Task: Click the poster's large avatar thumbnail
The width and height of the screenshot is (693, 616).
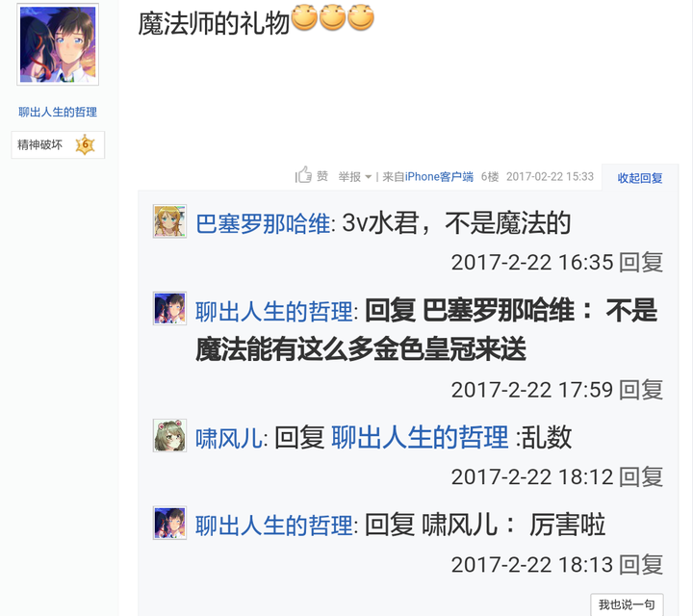Action: [58, 44]
